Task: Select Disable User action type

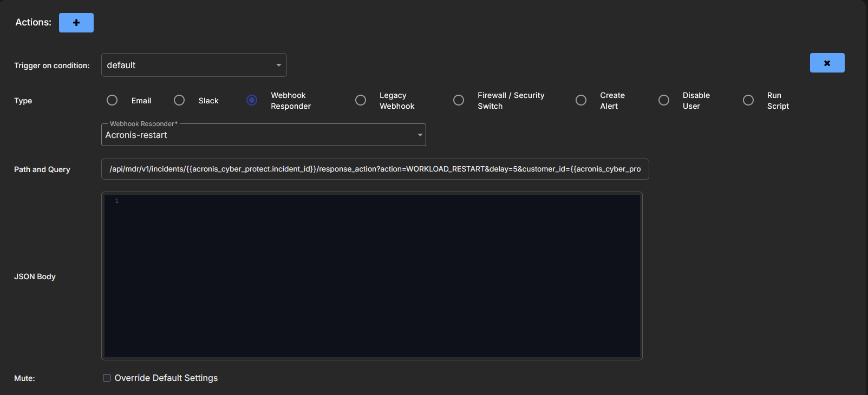Action: (x=664, y=101)
